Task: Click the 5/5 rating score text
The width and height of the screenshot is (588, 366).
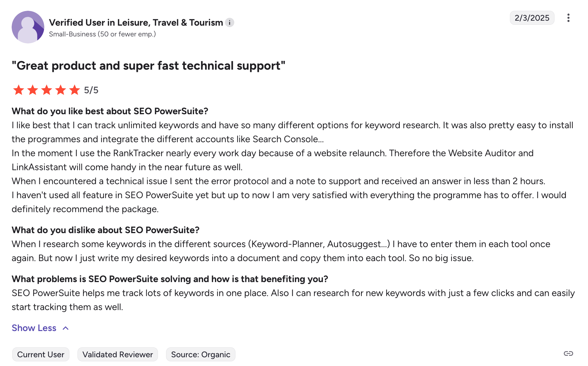Action: pos(91,90)
